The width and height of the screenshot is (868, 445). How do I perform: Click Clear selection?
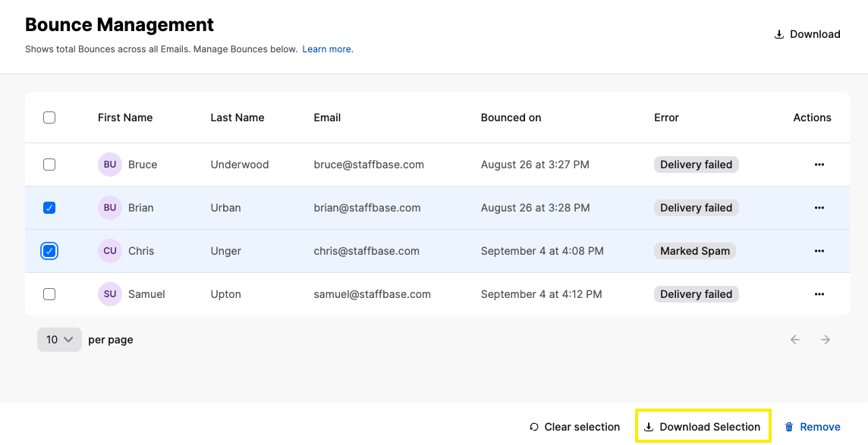pyautogui.click(x=574, y=427)
